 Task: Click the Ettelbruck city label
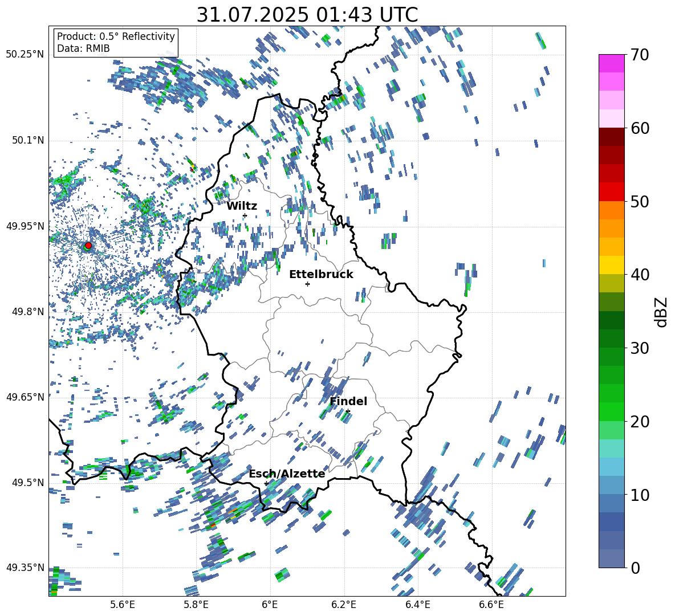click(x=321, y=275)
